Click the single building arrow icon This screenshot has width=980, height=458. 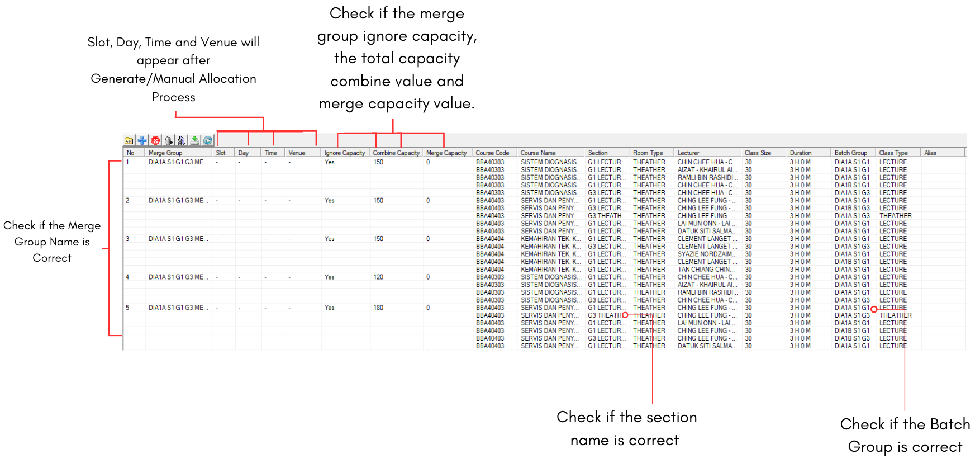click(x=169, y=140)
